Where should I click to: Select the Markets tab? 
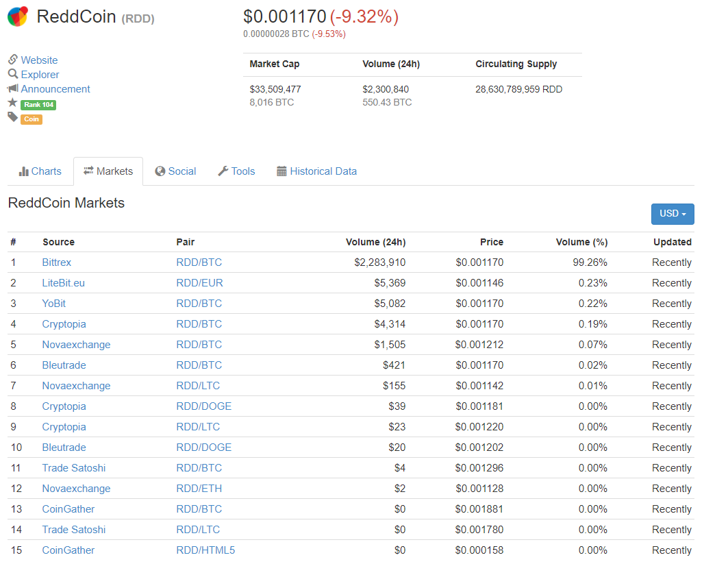pos(108,171)
